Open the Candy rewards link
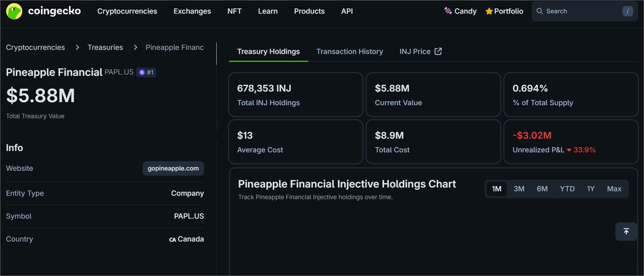This screenshot has height=276, width=644. pos(460,11)
